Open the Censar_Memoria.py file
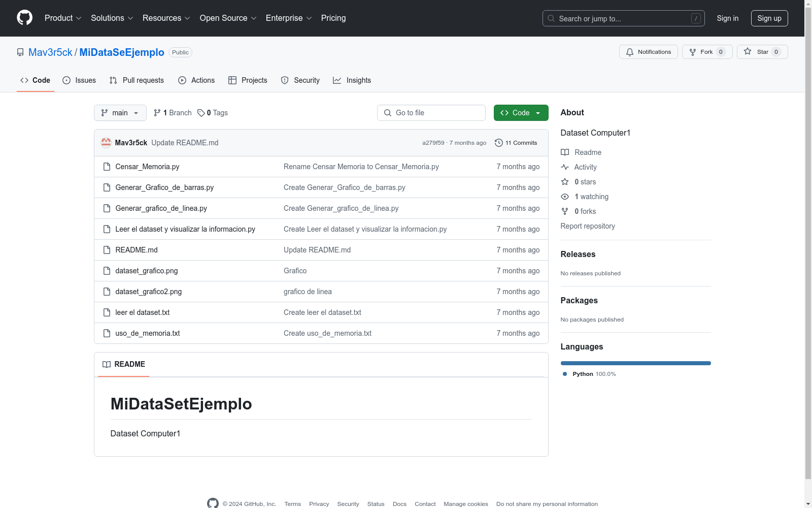Screen dimensions: 812x508 (147, 167)
